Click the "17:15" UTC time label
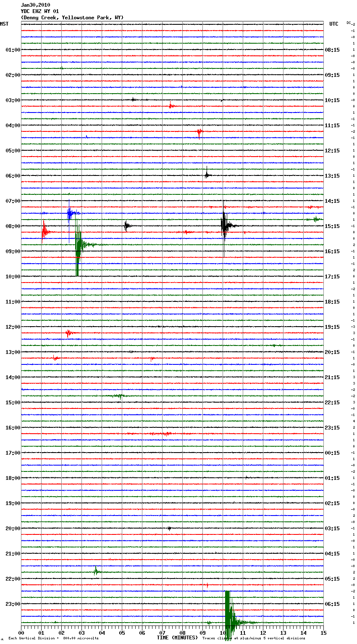The image size is (357, 644). pyautogui.click(x=332, y=277)
